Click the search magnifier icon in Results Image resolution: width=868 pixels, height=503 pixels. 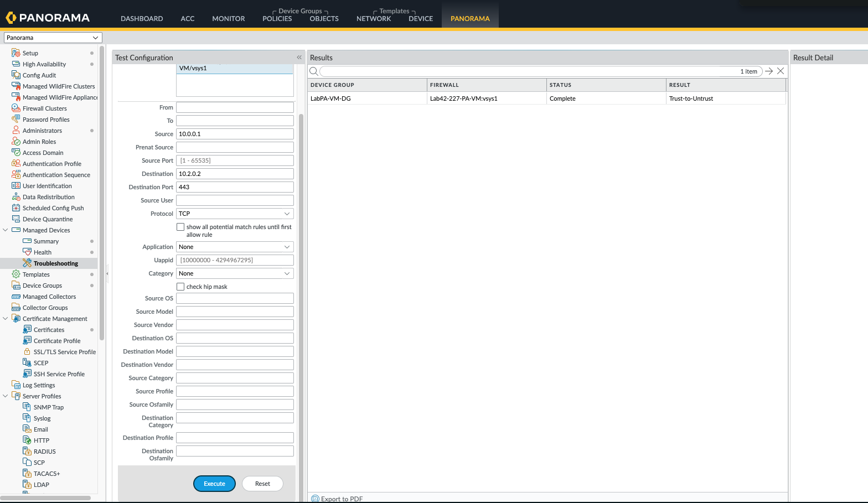click(314, 71)
